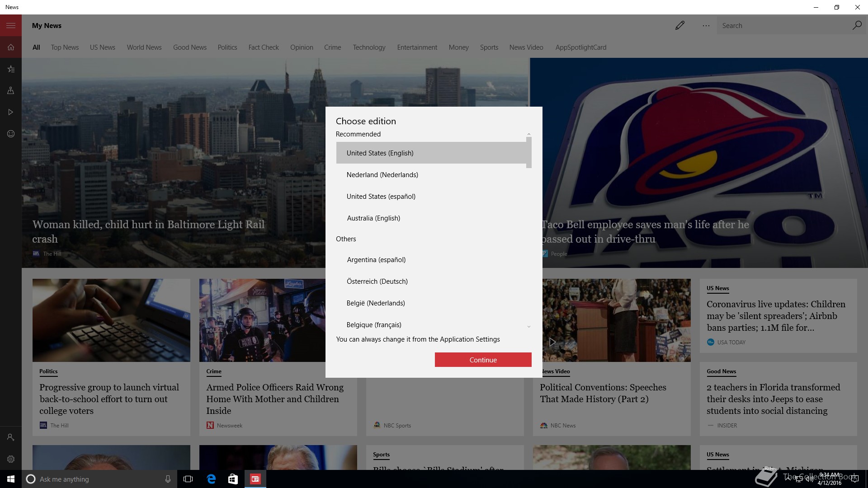Open Progressive group voters article

109,399
